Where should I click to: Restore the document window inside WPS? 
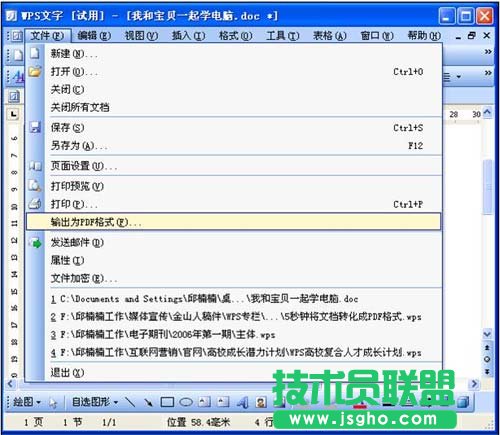(x=471, y=35)
